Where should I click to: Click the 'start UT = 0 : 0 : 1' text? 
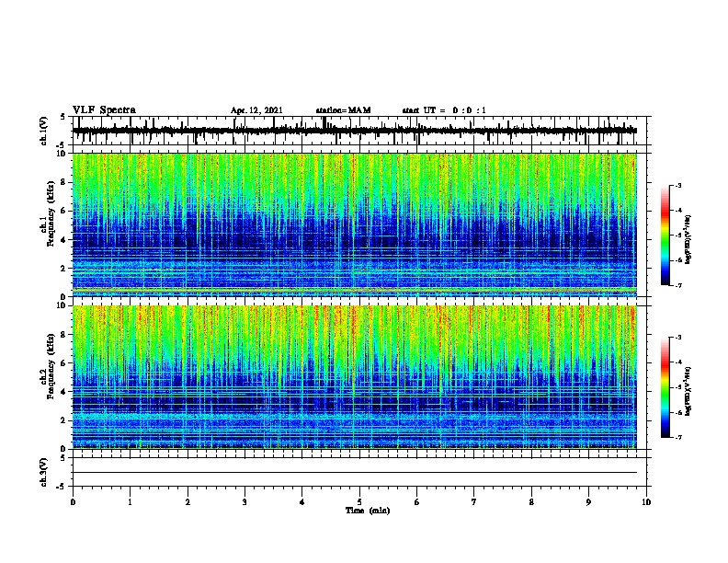(x=444, y=110)
